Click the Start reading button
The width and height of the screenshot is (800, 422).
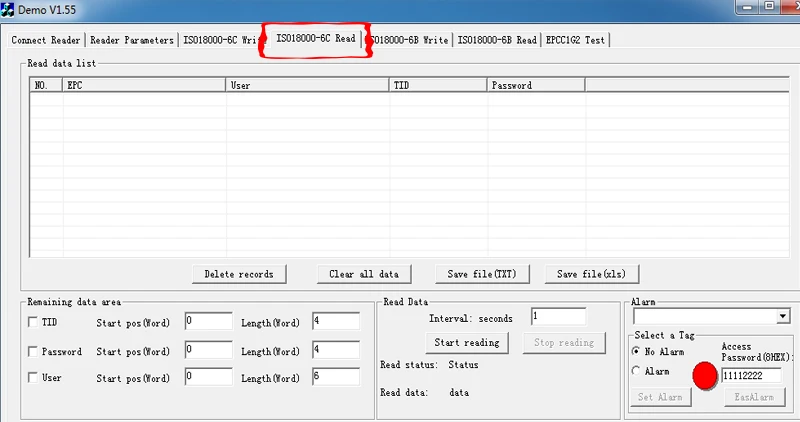pyautogui.click(x=467, y=343)
